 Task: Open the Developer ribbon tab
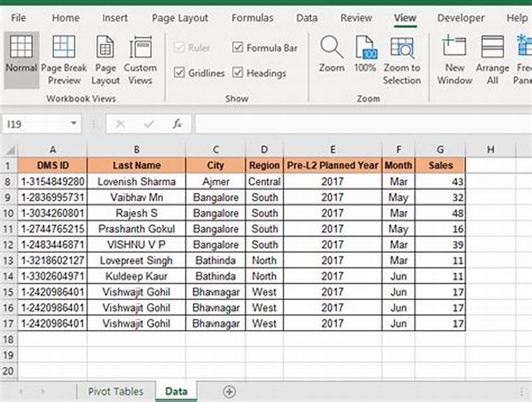click(461, 18)
